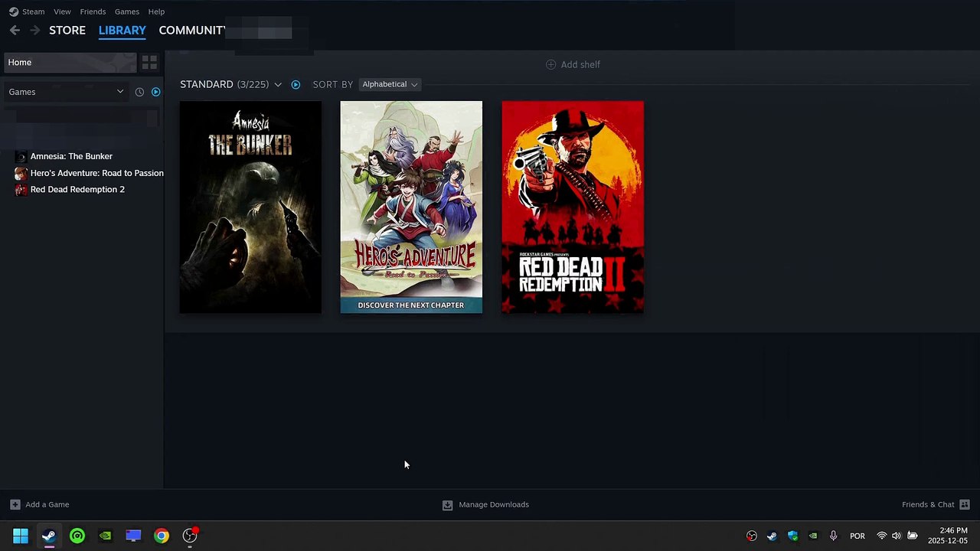The image size is (980, 551).
Task: Open the Friends menu
Action: tap(93, 11)
